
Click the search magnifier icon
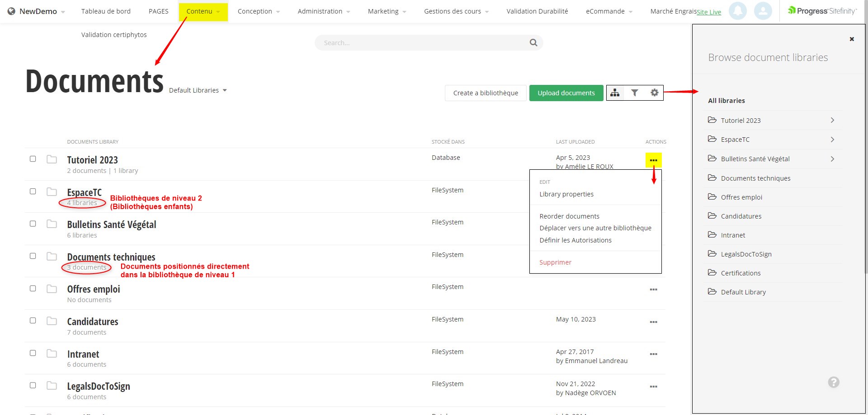coord(533,43)
